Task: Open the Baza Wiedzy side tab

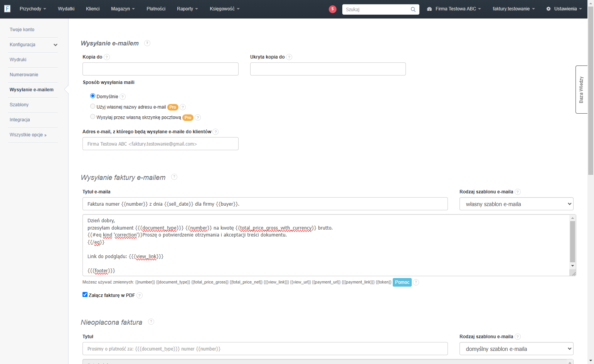Action: (581, 90)
